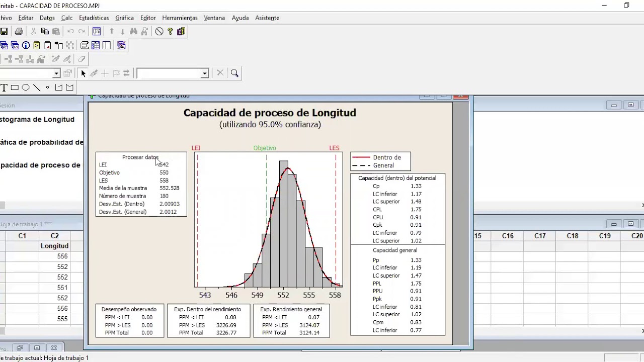Open the Editar menu
This screenshot has height=362, width=644.
[26, 18]
